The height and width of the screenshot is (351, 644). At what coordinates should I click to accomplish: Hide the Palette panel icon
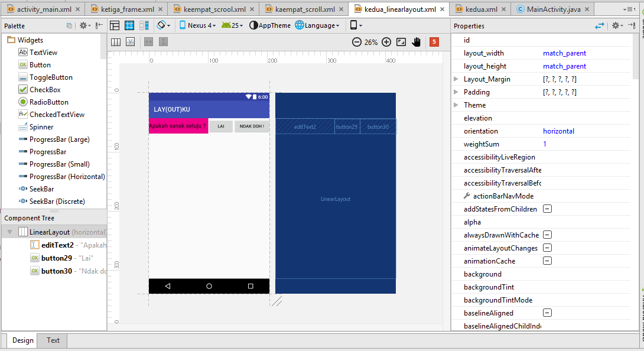point(99,26)
